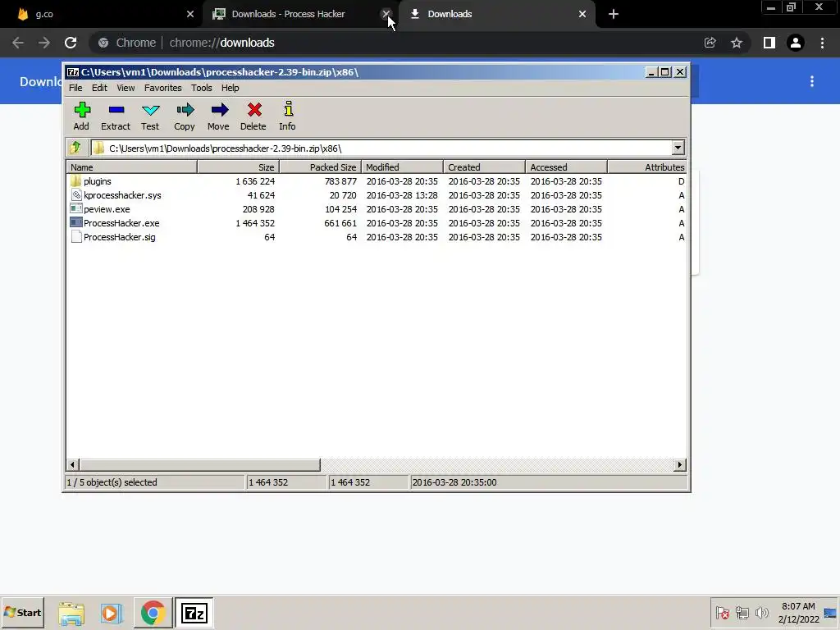Open a new Chrome tab
This screenshot has height=630, width=840.
click(614, 15)
